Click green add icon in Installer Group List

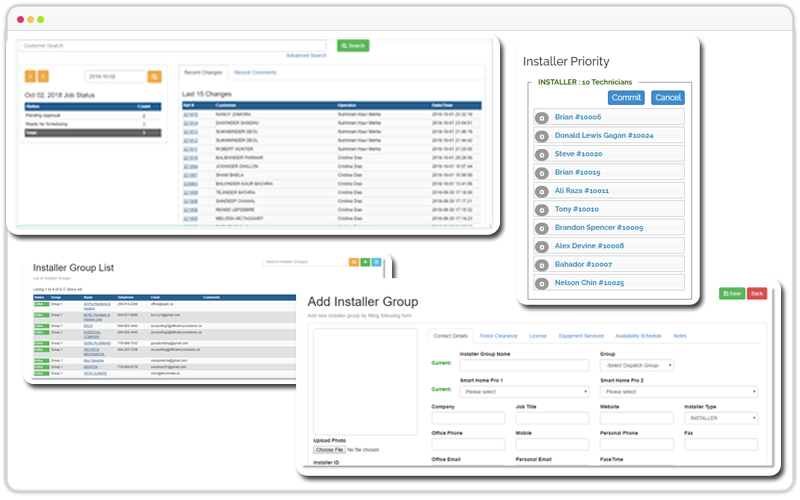(x=365, y=262)
